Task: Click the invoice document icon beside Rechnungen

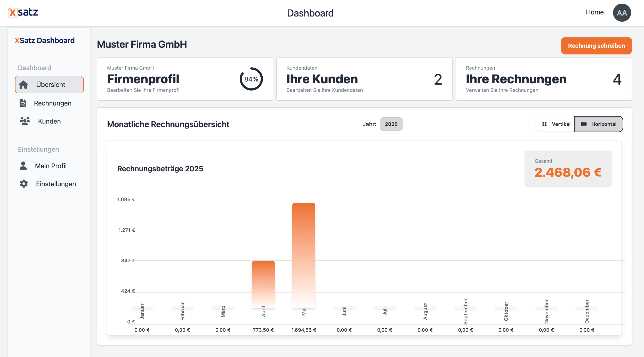Action: pyautogui.click(x=23, y=103)
